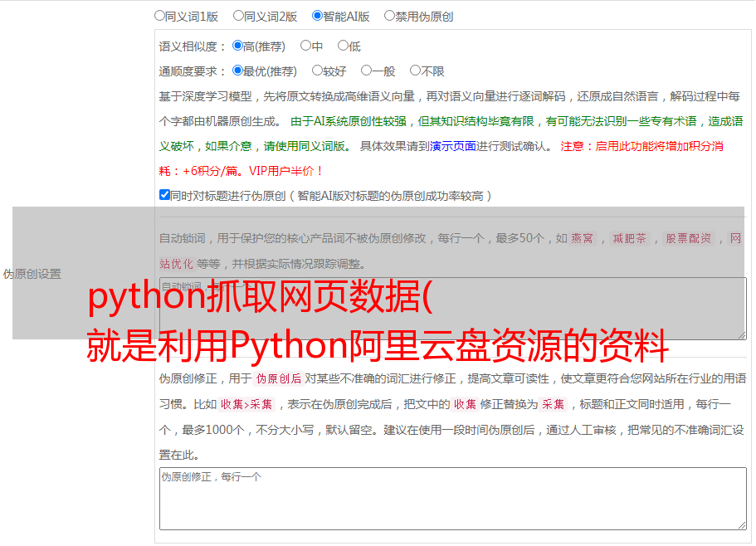
Task: Click the 语义相似度 label
Action: (x=193, y=46)
